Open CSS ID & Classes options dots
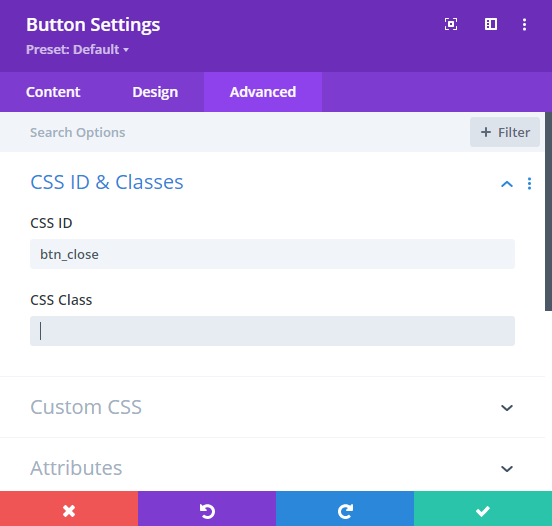The height and width of the screenshot is (526, 552). (529, 183)
